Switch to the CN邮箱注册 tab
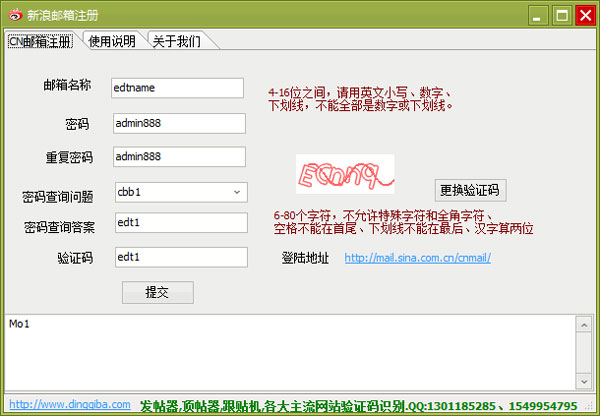The height and width of the screenshot is (416, 600). pyautogui.click(x=40, y=41)
